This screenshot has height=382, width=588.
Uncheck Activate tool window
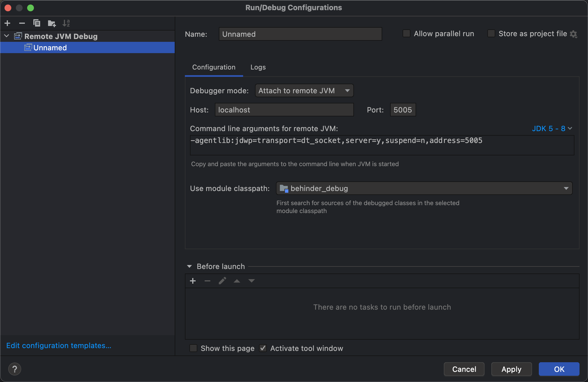(x=263, y=348)
